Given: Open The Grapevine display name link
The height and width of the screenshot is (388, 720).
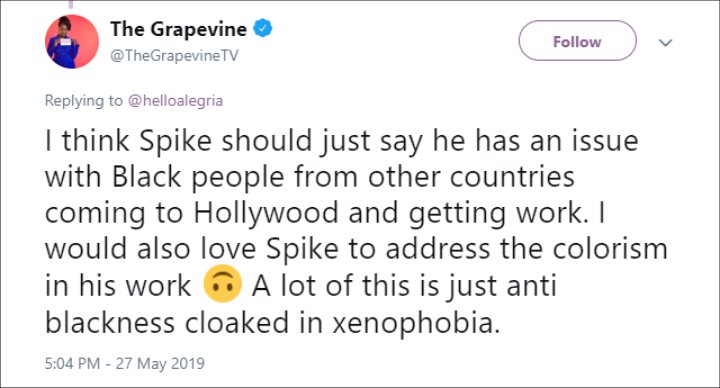Looking at the screenshot, I should click(179, 29).
